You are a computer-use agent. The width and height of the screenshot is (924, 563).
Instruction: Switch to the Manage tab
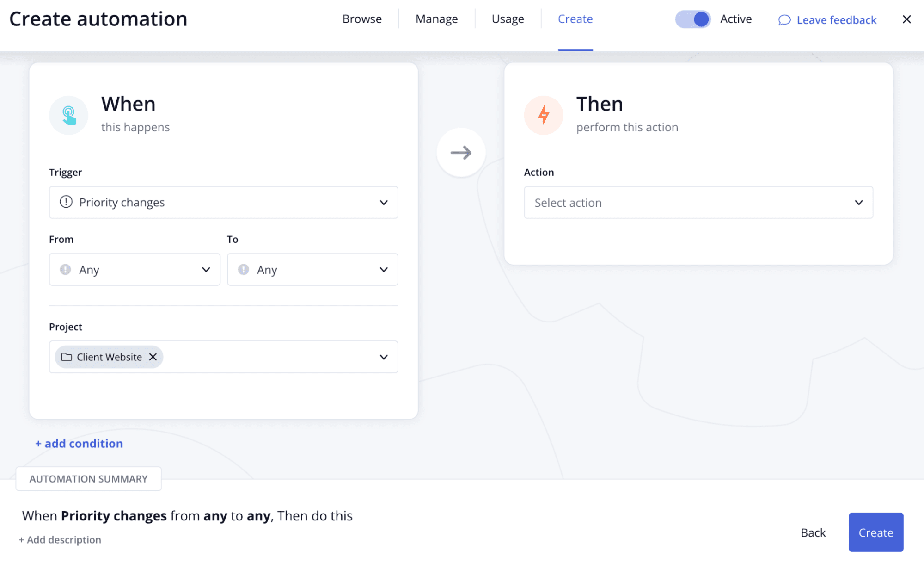[436, 19]
